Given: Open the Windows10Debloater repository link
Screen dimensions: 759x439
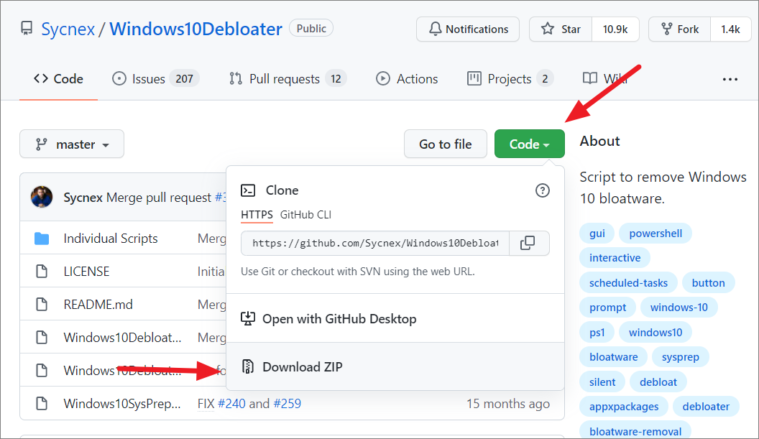Looking at the screenshot, I should coord(196,29).
